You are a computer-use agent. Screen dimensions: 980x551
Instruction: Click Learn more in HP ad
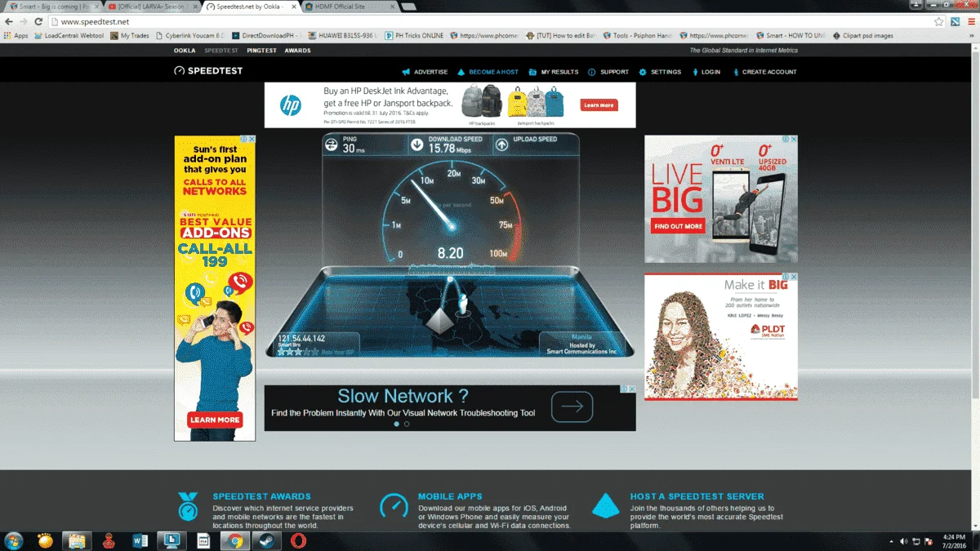[x=599, y=105]
